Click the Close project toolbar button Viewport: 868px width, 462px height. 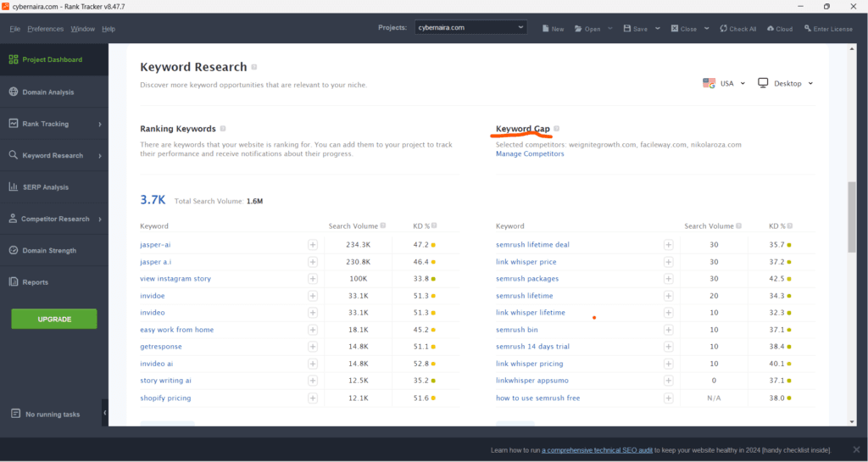coord(684,29)
